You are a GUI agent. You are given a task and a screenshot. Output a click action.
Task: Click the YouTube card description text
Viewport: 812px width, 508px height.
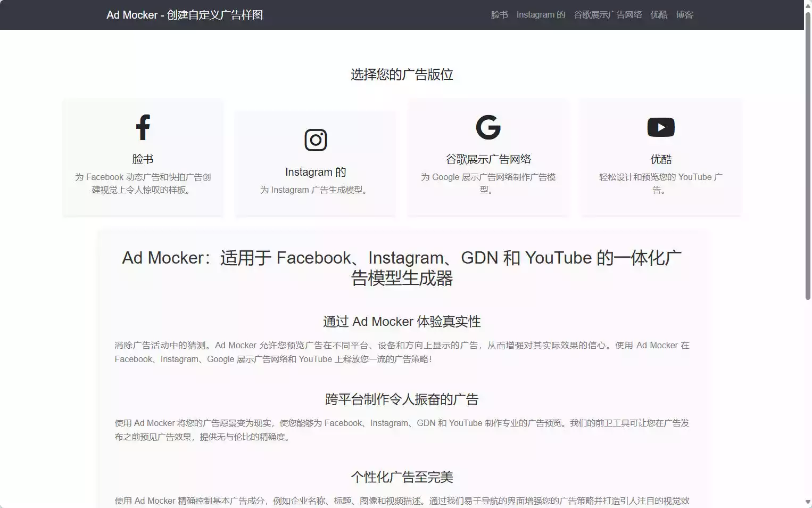point(661,183)
